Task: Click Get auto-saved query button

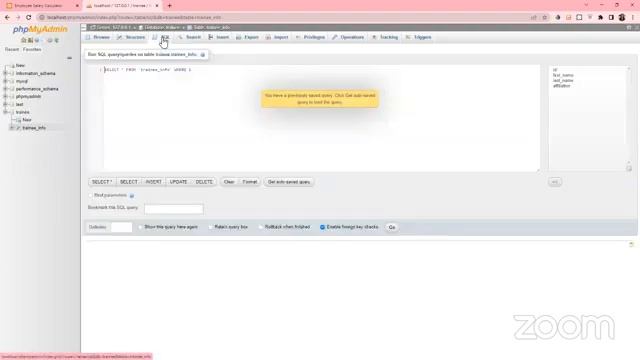Action: tap(289, 182)
